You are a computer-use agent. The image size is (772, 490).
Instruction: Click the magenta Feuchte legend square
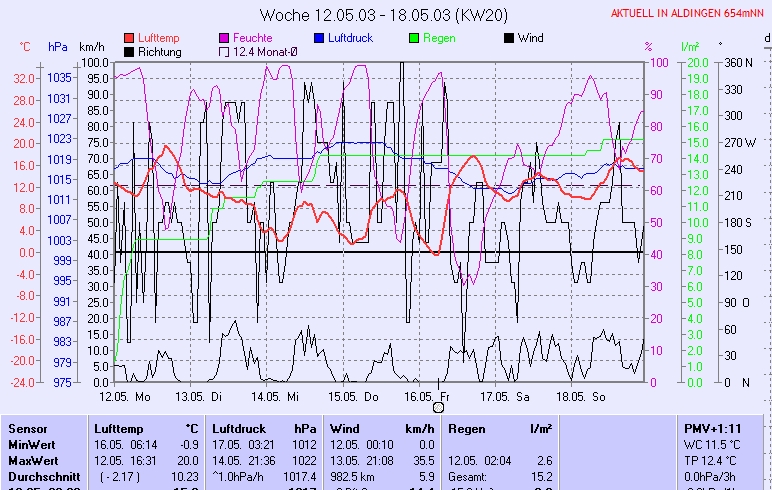[x=224, y=38]
